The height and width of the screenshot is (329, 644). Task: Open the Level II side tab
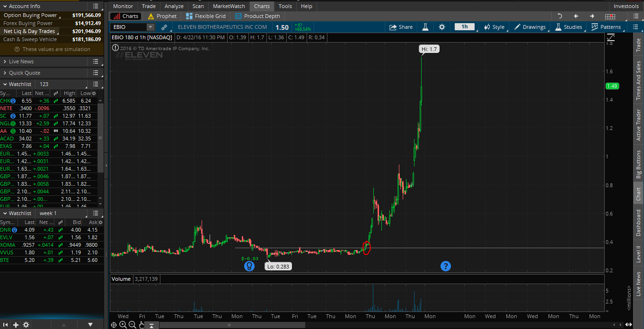click(638, 253)
